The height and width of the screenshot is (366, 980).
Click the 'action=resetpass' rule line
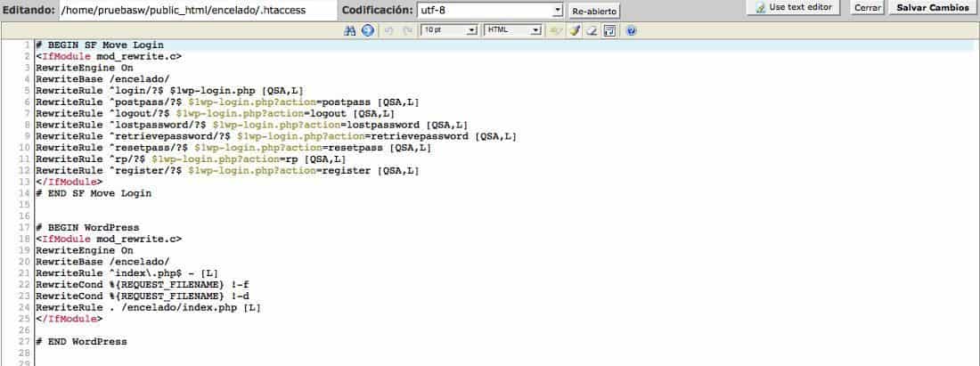(x=233, y=148)
